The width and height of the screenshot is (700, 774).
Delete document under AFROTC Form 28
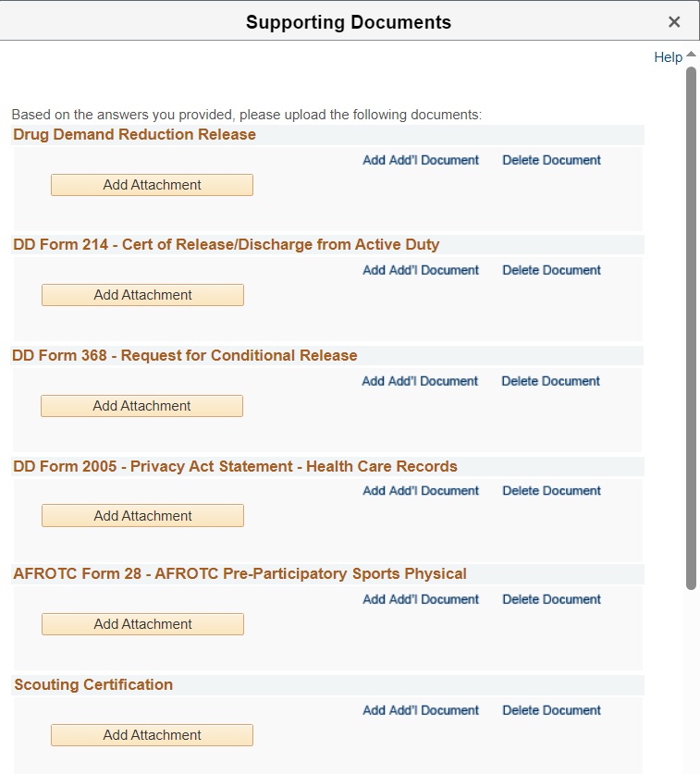[551, 599]
